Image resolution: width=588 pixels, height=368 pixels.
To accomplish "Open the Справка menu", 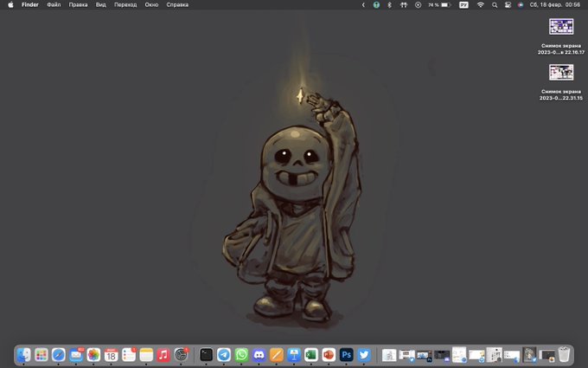I will [177, 5].
